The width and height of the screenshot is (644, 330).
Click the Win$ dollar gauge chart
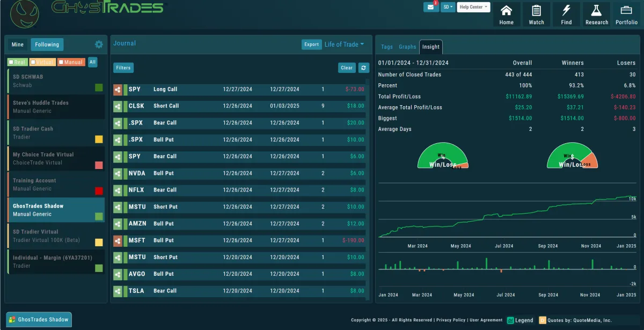tap(572, 156)
